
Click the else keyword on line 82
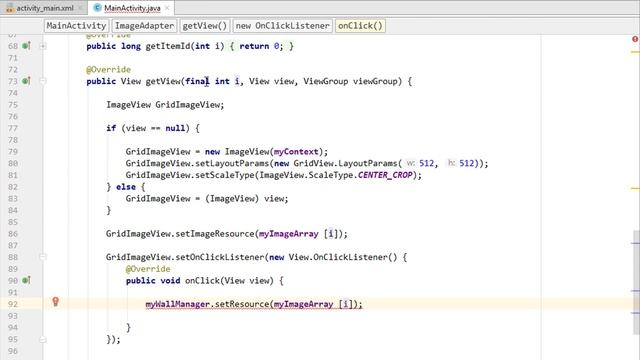[x=126, y=187]
